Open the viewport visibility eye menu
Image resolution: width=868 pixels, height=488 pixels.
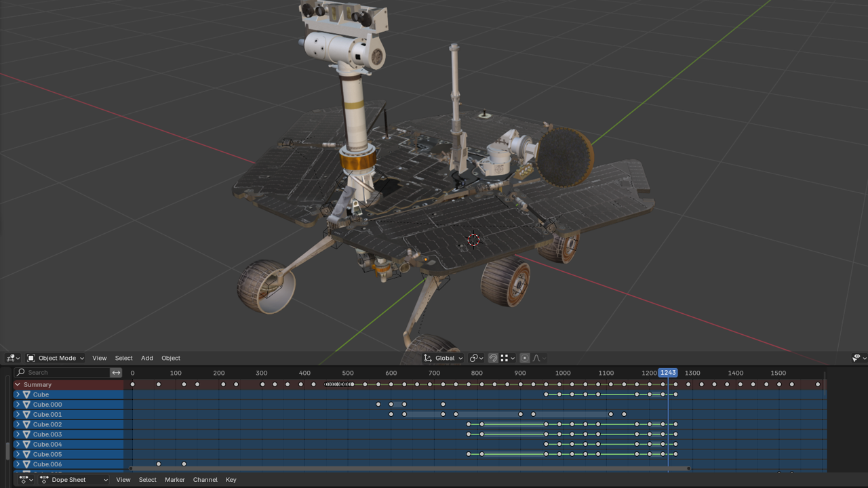(857, 358)
